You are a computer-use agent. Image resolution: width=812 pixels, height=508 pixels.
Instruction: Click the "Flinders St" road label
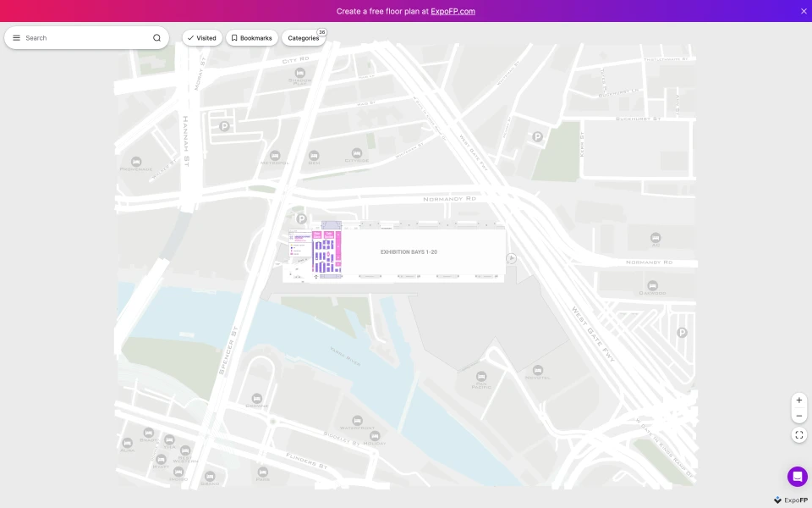click(307, 461)
